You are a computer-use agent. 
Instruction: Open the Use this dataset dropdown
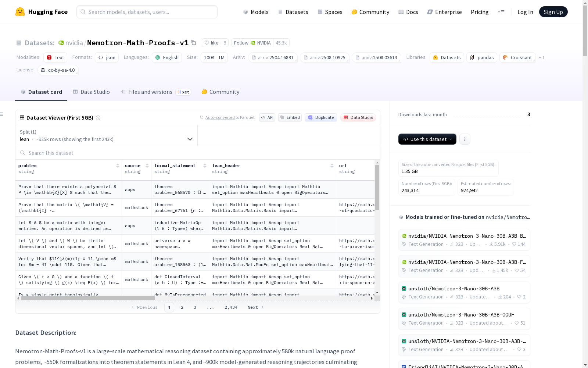coord(427,139)
